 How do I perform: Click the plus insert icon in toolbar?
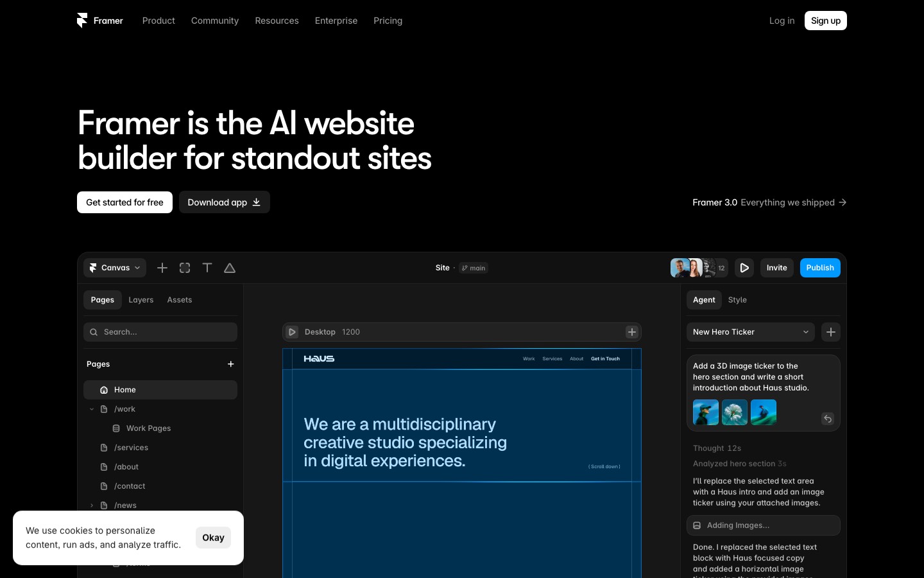tap(162, 268)
